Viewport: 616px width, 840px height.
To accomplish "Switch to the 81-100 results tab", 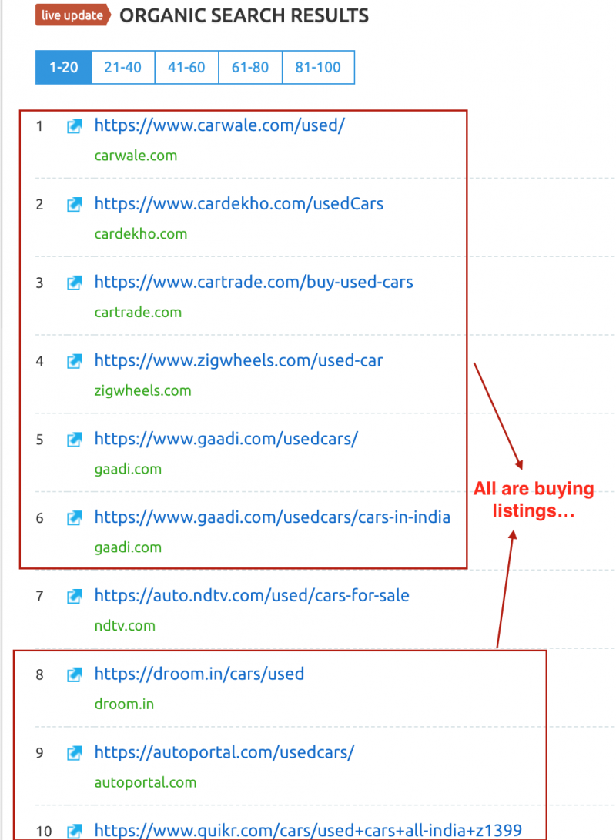I will point(318,68).
